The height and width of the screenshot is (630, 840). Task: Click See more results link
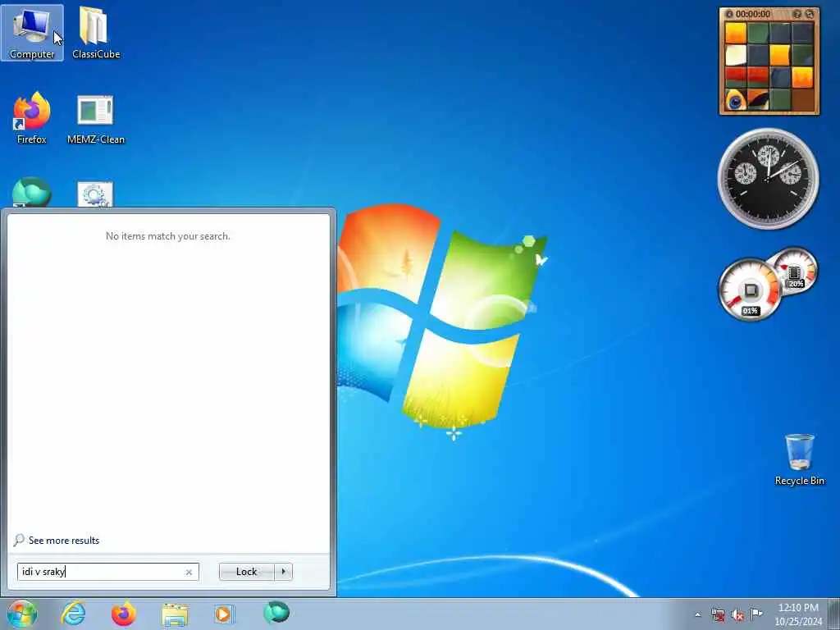click(x=64, y=541)
